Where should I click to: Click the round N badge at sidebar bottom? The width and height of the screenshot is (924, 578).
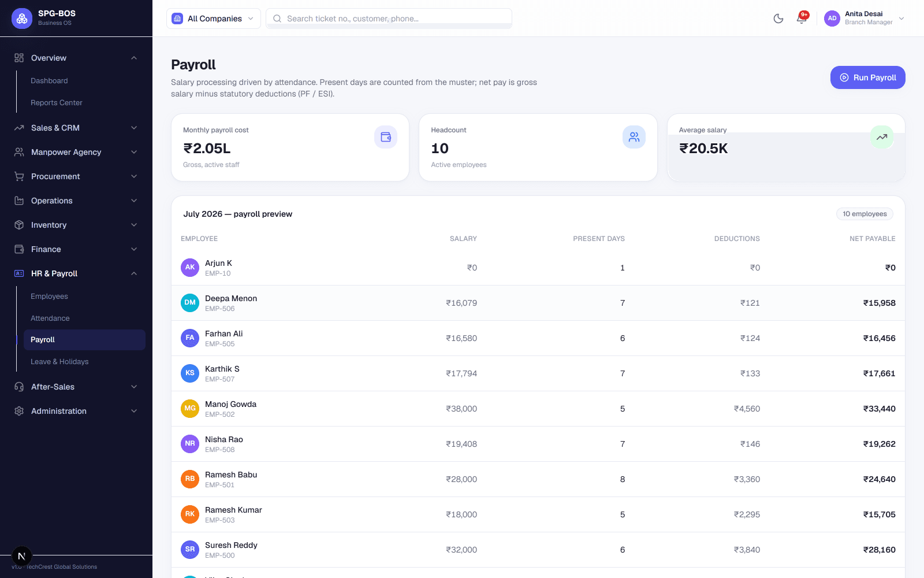point(22,557)
